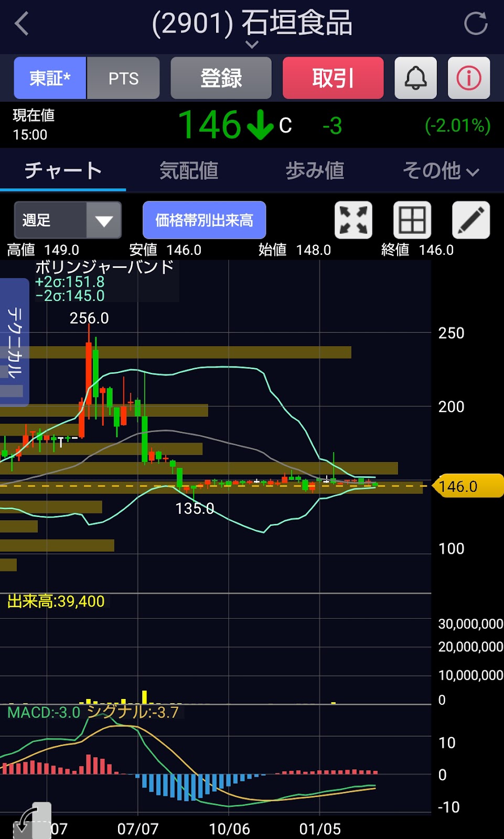Expand chart to fullscreen
Screen dimensions: 504x839
tap(353, 220)
